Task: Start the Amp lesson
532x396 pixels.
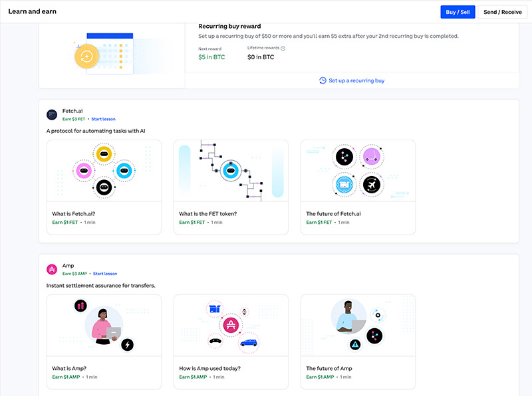Action: click(x=106, y=272)
